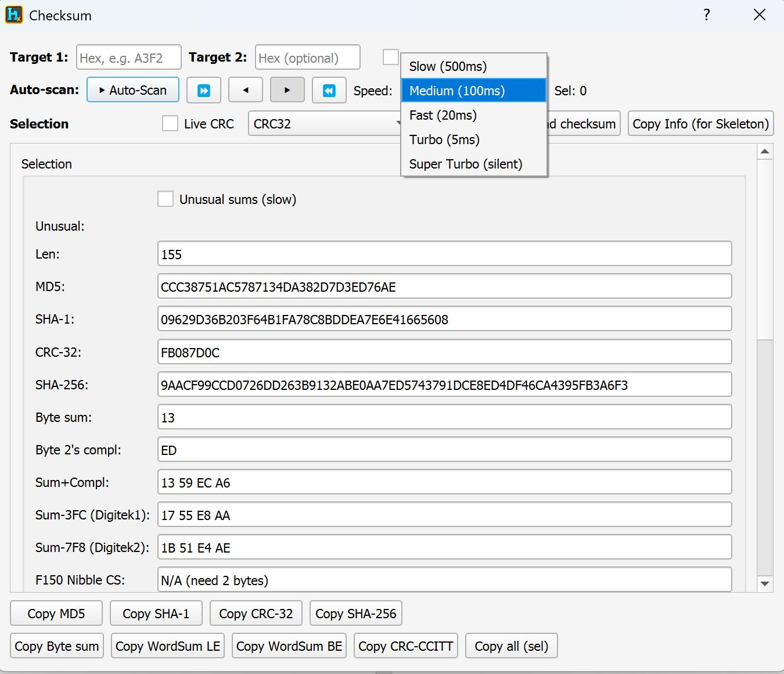784x674 pixels.
Task: Close the Checksum dialog window
Action: pos(760,15)
